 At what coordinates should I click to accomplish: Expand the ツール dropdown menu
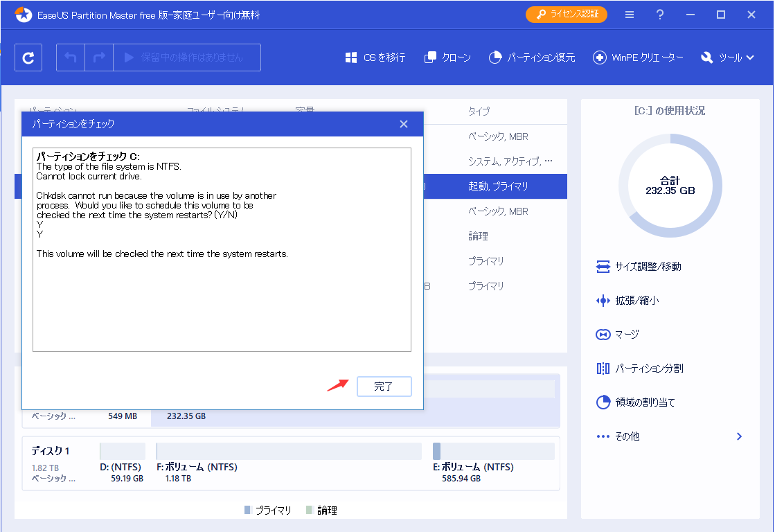tap(727, 57)
